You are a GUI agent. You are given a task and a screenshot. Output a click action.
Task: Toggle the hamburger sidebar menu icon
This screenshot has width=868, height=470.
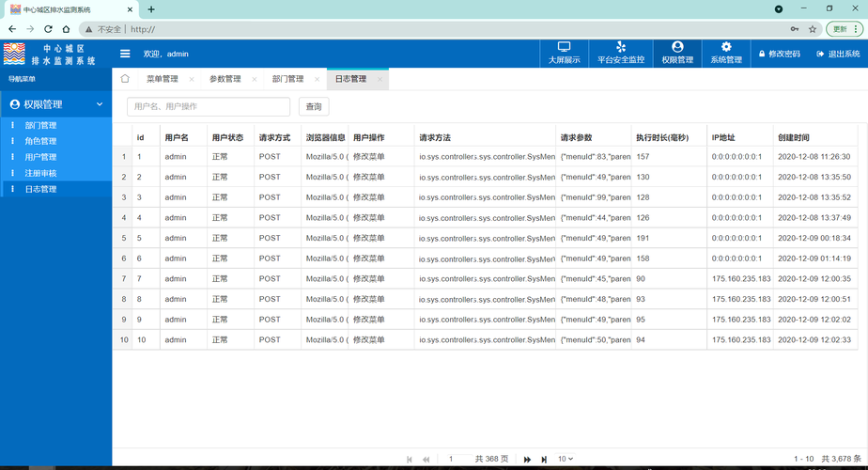click(x=125, y=54)
